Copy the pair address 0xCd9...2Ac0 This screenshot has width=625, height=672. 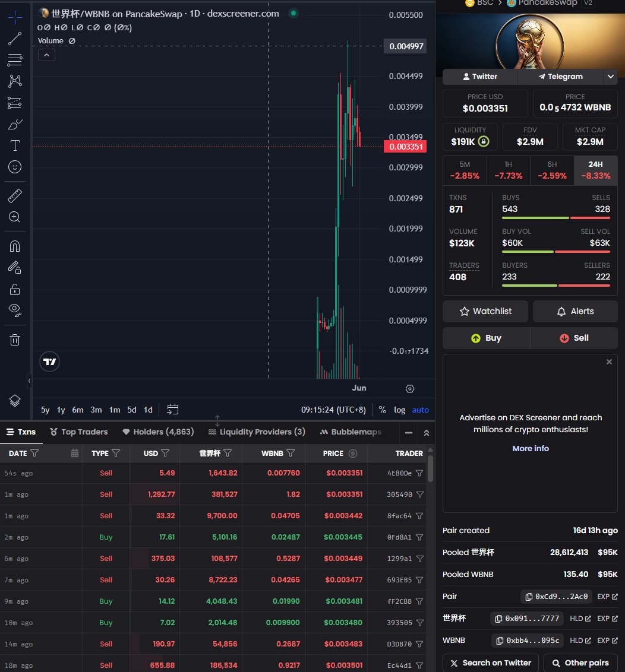click(x=556, y=597)
